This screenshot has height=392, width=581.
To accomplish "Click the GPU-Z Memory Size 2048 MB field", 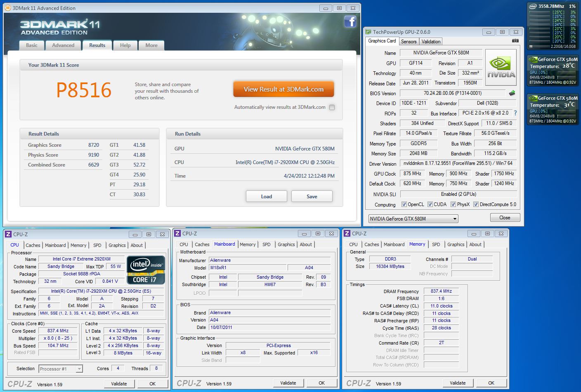I will pos(418,153).
